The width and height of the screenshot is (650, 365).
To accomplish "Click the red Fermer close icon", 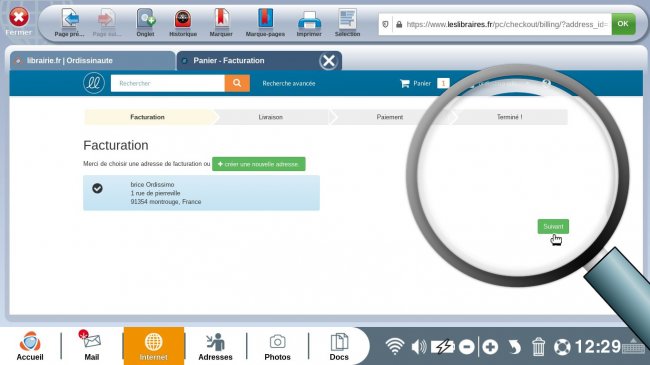I will coord(19,17).
